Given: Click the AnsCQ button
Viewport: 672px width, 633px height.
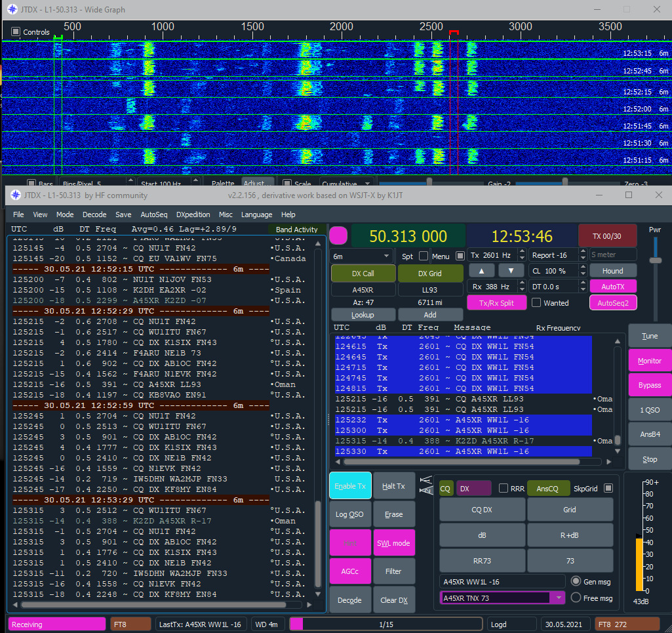Looking at the screenshot, I should pos(547,489).
